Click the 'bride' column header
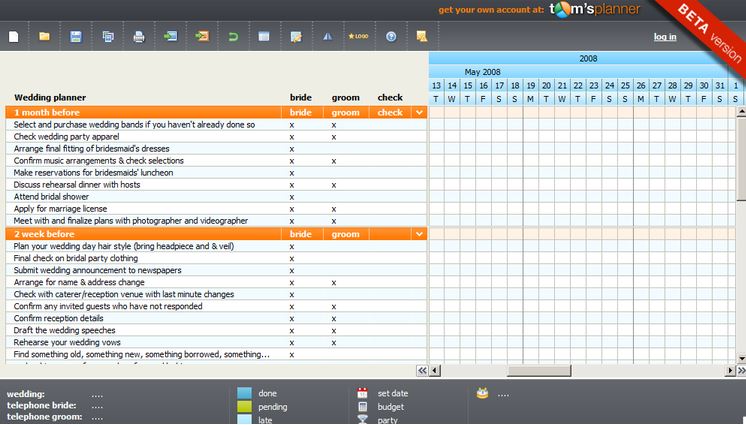The width and height of the screenshot is (746, 425). [x=301, y=97]
